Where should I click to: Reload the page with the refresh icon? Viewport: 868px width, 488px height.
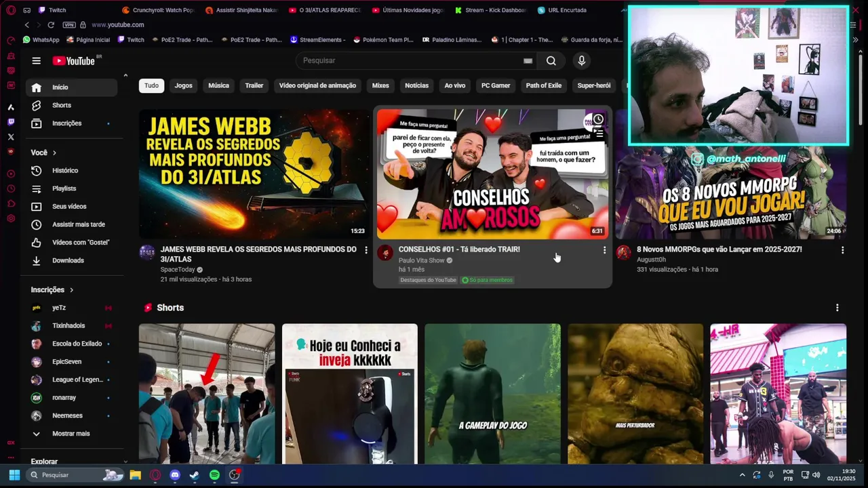click(x=51, y=24)
